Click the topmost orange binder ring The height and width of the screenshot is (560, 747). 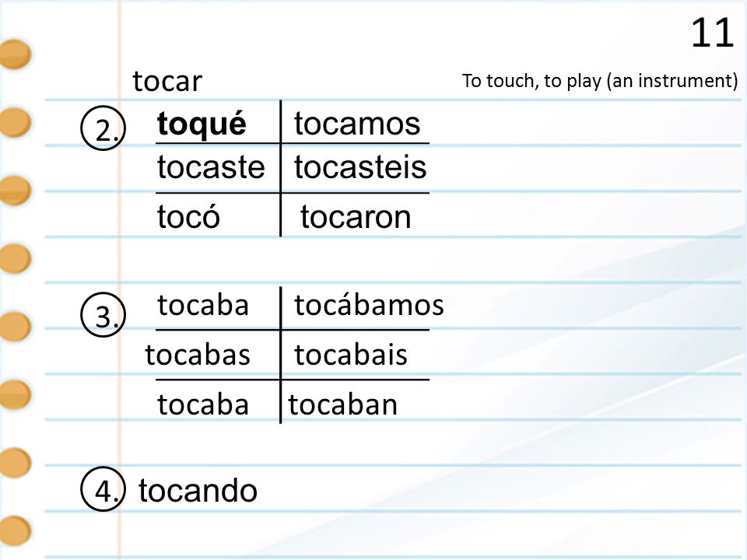(x=16, y=54)
